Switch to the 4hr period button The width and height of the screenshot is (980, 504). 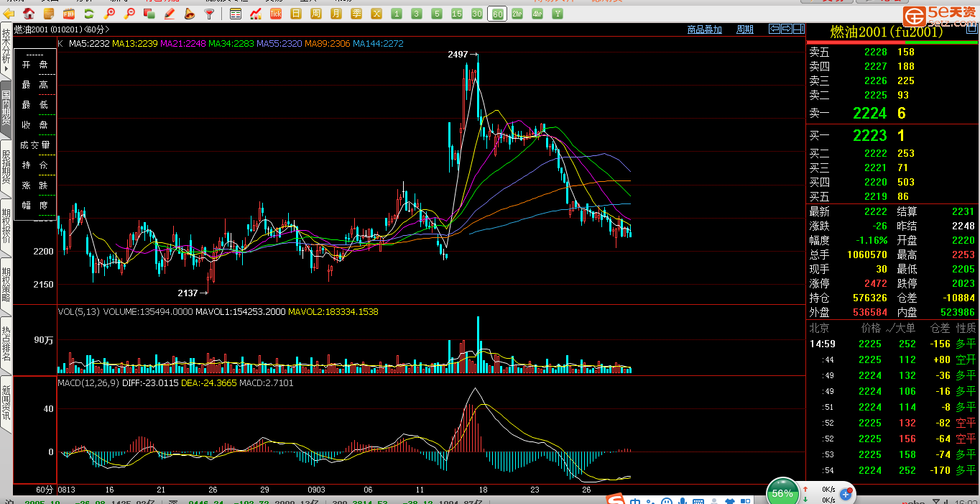[537, 14]
